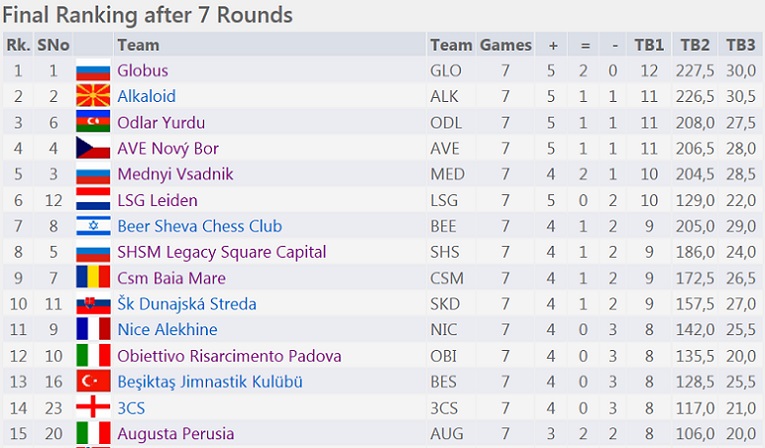This screenshot has width=765, height=448.
Task: Click the Rk. column header
Action: pyautogui.click(x=17, y=45)
